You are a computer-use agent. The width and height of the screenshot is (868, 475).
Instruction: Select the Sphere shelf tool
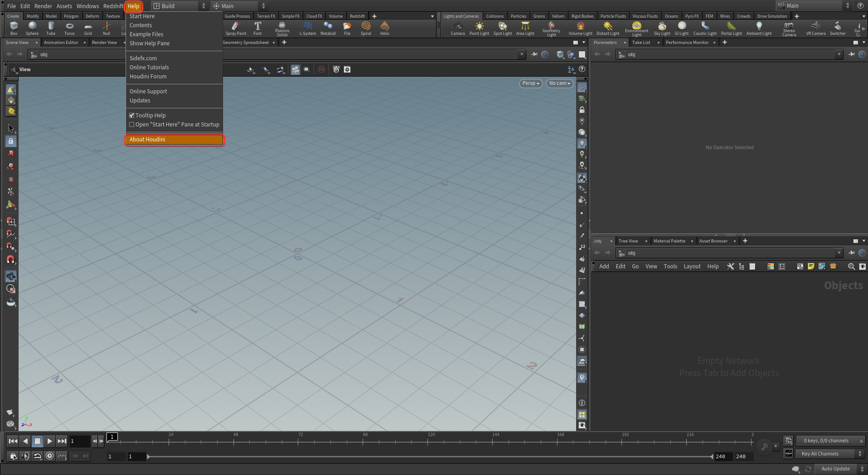[32, 28]
